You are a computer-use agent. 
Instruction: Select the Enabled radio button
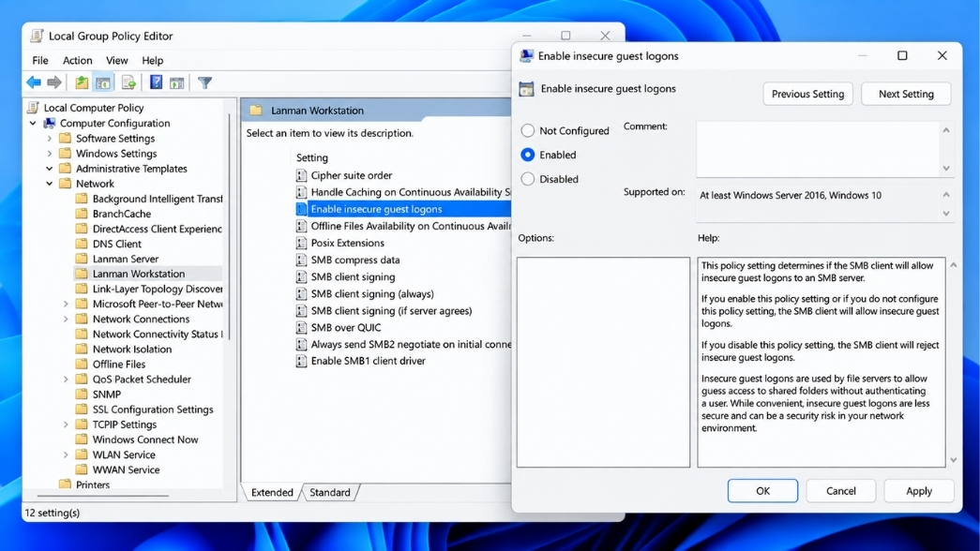click(527, 155)
